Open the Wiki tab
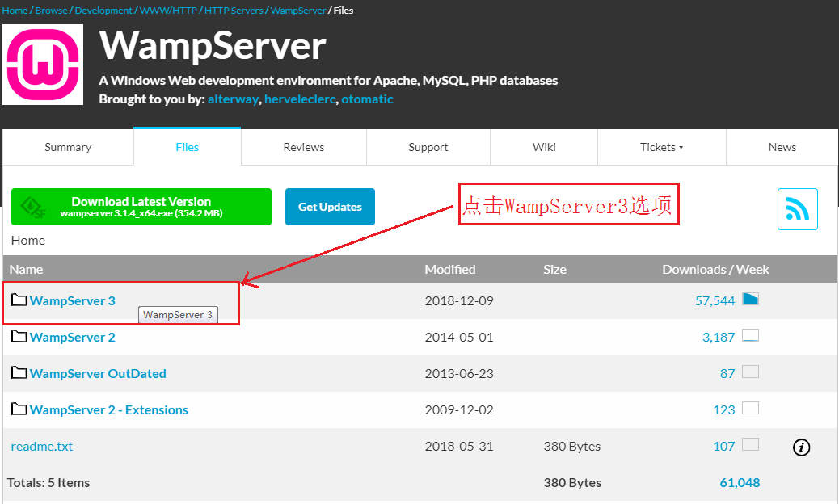This screenshot has width=839, height=504. [544, 147]
